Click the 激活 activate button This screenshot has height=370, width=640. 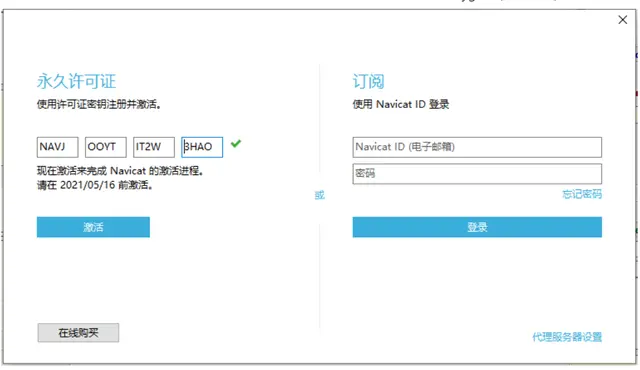point(93,227)
